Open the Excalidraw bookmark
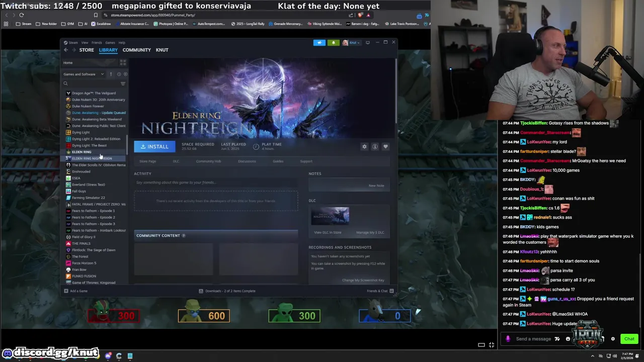 [101, 24]
